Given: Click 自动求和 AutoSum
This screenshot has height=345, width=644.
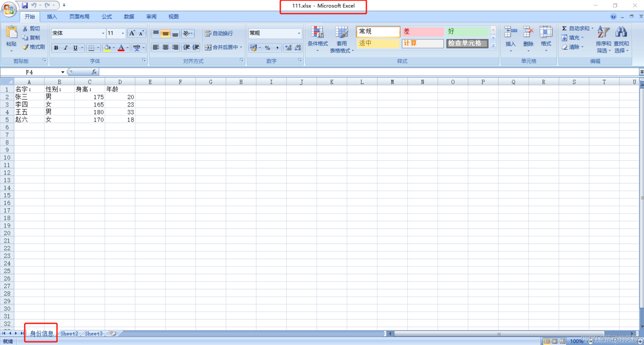Looking at the screenshot, I should (575, 29).
